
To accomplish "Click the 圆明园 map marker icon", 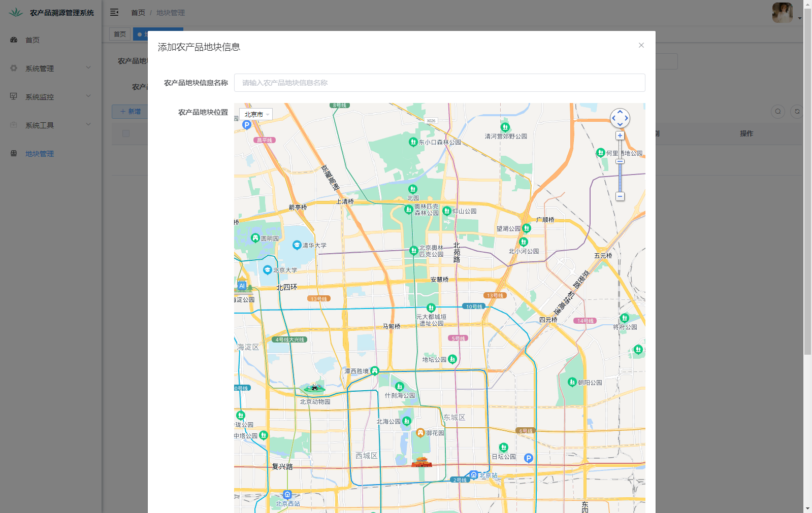I will tap(255, 238).
